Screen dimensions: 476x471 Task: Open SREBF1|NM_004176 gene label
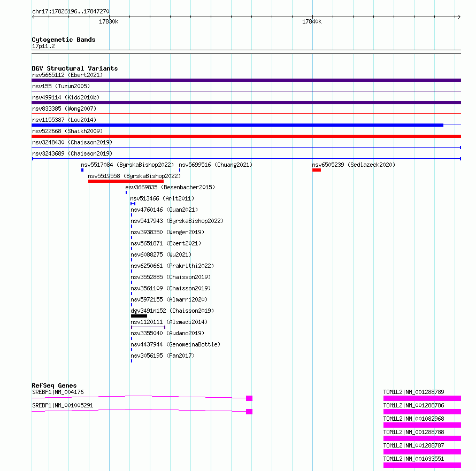[x=58, y=392]
